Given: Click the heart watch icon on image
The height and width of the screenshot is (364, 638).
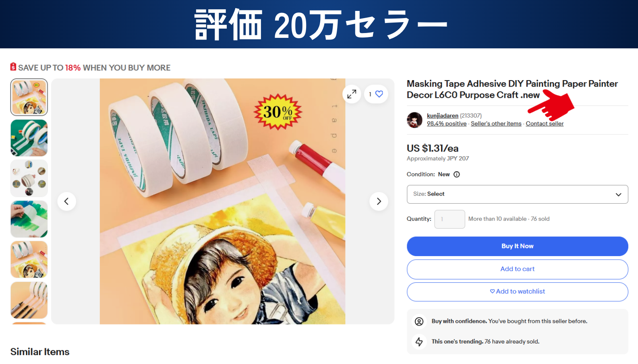Looking at the screenshot, I should coord(379,94).
